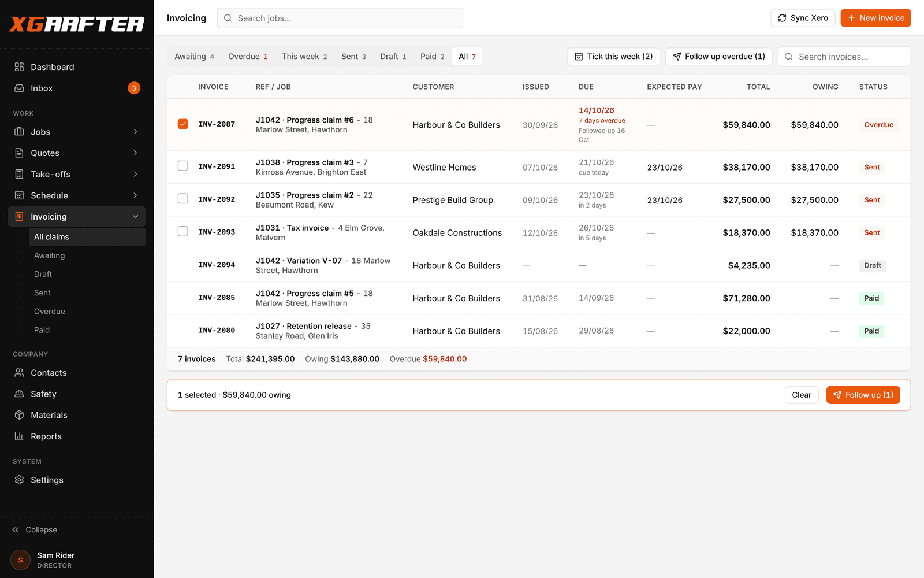
Task: Focus the Search jobs field
Action: (x=340, y=18)
